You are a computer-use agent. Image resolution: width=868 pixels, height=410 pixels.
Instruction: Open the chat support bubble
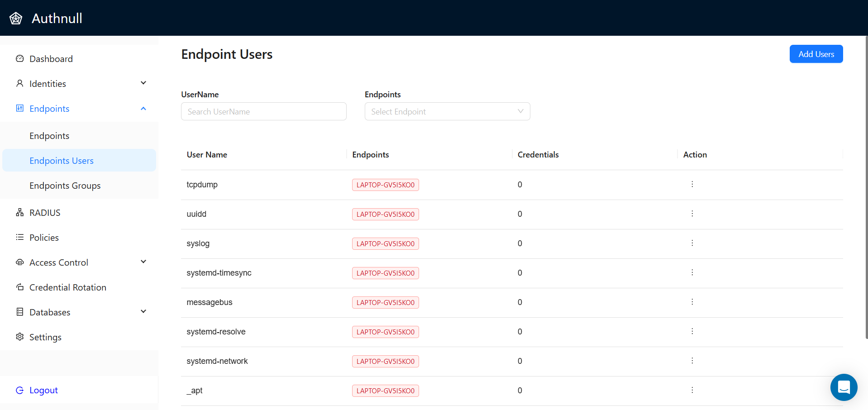[x=843, y=387]
